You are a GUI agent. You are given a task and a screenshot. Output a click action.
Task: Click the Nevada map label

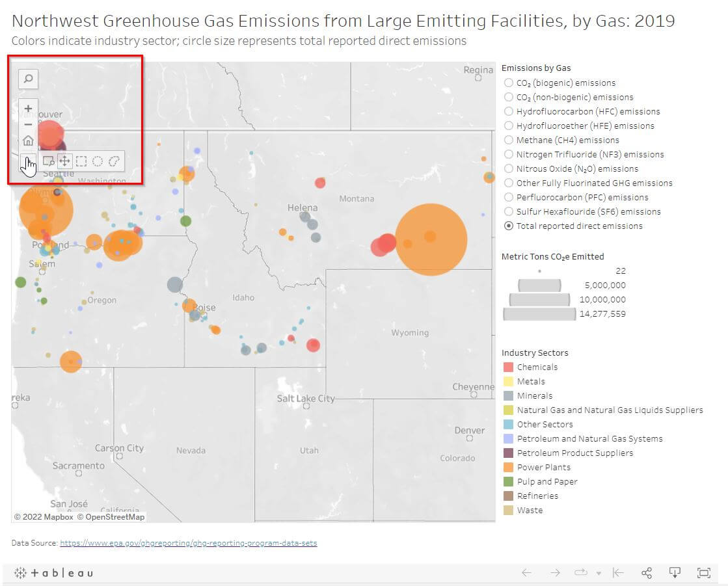pos(191,451)
